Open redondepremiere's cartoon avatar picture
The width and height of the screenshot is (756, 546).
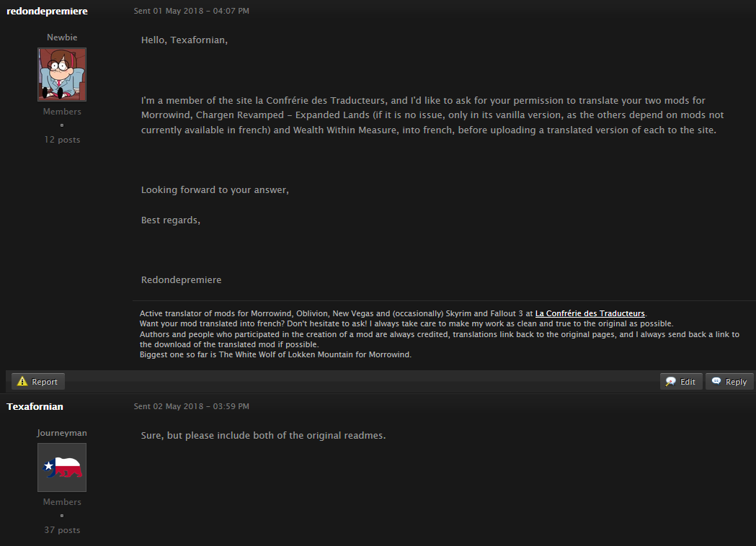tap(62, 74)
